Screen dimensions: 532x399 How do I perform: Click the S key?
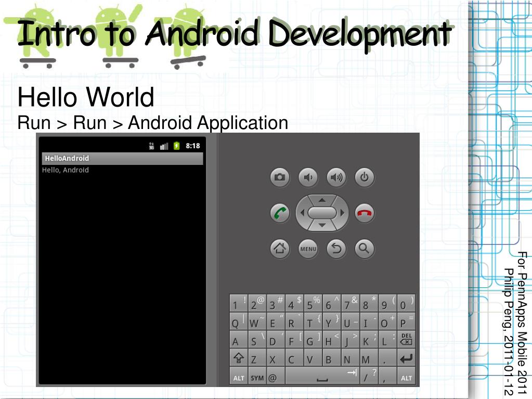click(257, 340)
